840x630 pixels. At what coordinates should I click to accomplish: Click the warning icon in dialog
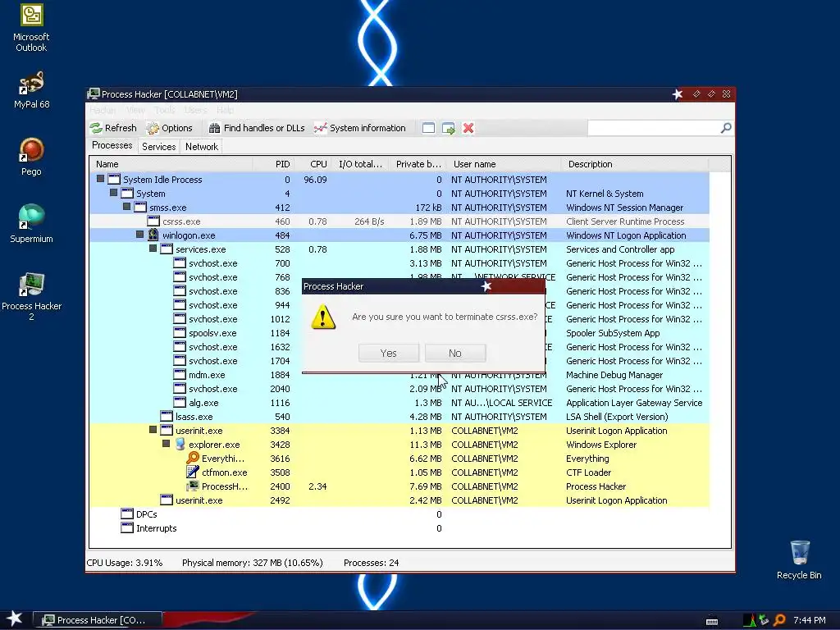pyautogui.click(x=323, y=317)
